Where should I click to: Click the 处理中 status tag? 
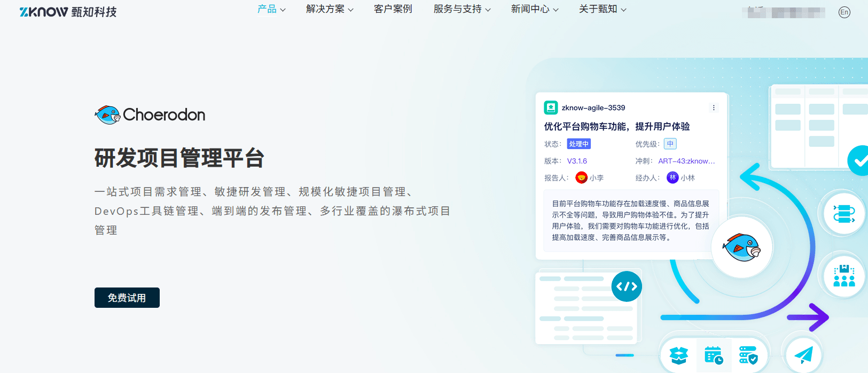(x=579, y=144)
